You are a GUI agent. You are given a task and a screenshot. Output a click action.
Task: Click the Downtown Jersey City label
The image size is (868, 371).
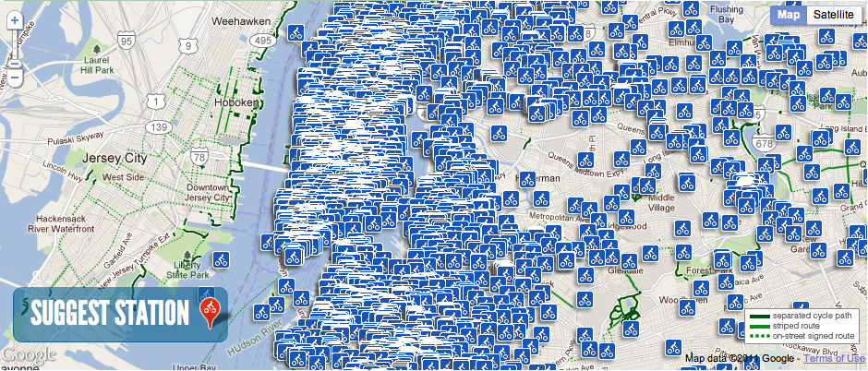click(x=207, y=192)
